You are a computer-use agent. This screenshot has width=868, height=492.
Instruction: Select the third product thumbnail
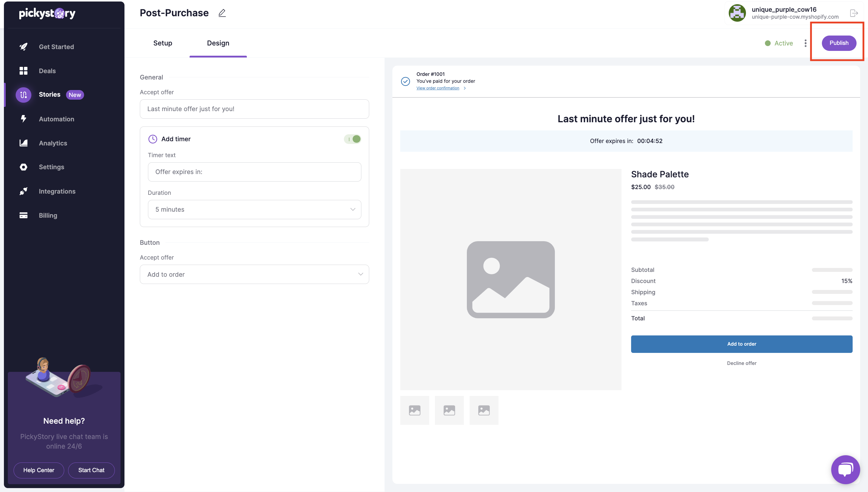coord(484,410)
